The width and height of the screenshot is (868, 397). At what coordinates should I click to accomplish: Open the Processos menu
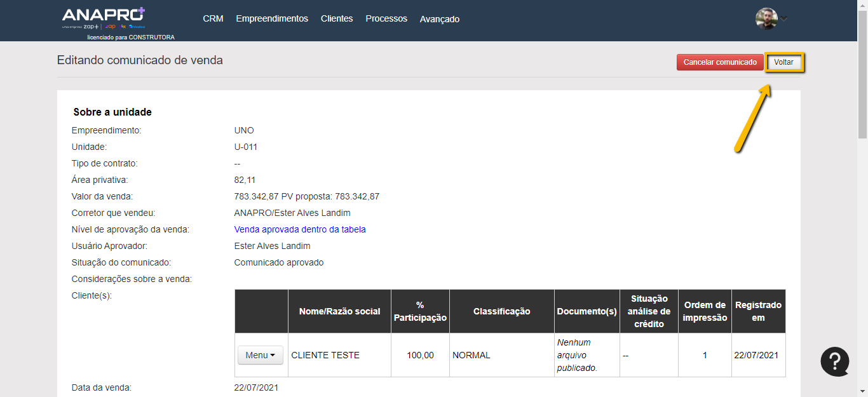click(x=386, y=19)
